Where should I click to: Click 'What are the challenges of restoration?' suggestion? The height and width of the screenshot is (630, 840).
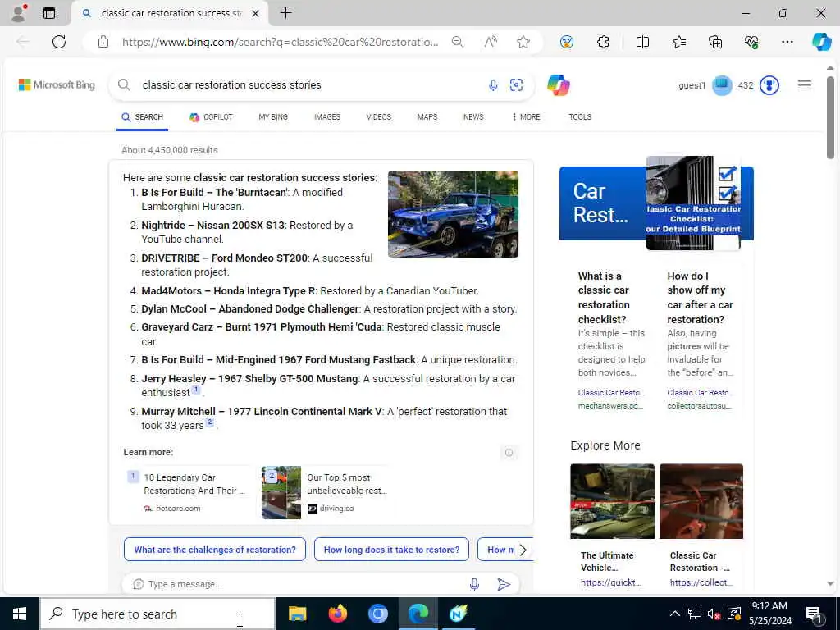215,550
